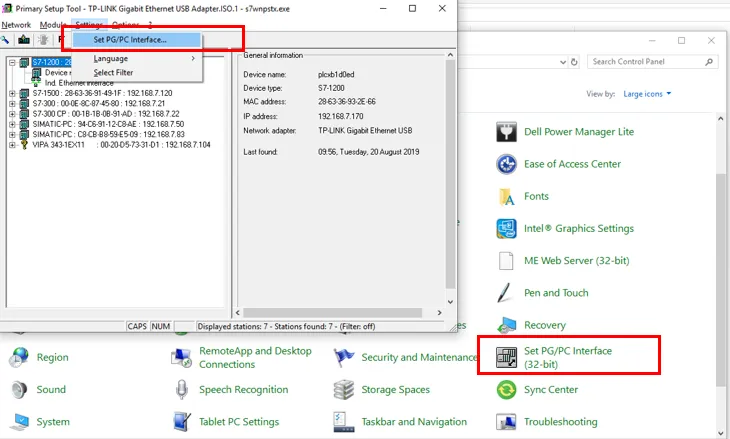This screenshot has height=439, width=730.
Task: Expand the VIPA 343-1EX11 node
Action: (13, 145)
